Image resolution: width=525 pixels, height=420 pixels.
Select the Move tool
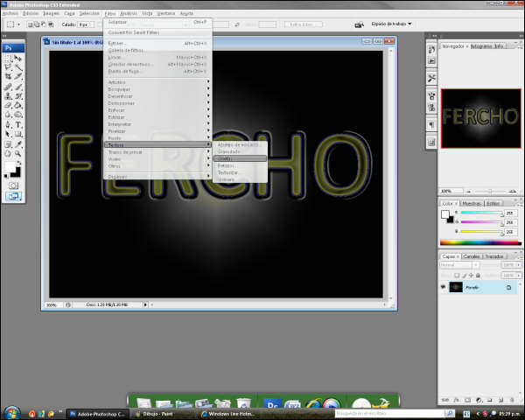point(18,59)
